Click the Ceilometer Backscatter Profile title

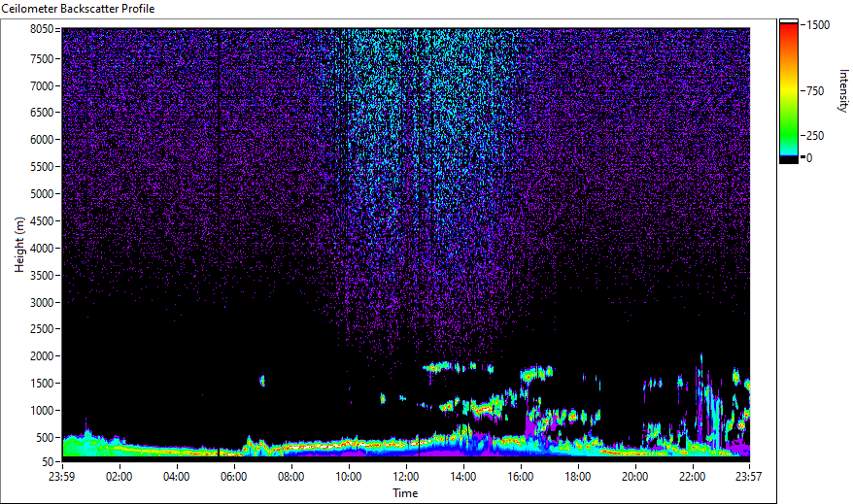point(78,9)
